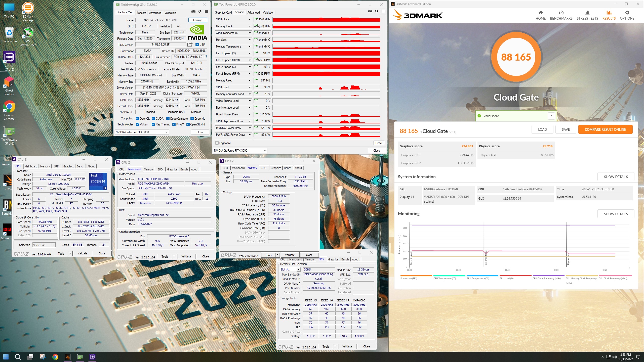
Task: Open 3DMark BENCHMARKS section
Action: point(561,15)
